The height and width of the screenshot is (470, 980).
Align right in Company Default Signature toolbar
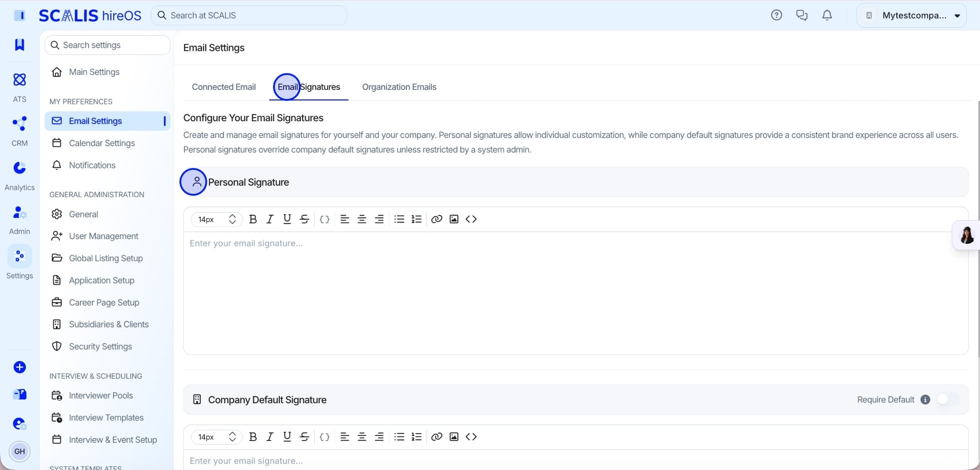coord(379,437)
